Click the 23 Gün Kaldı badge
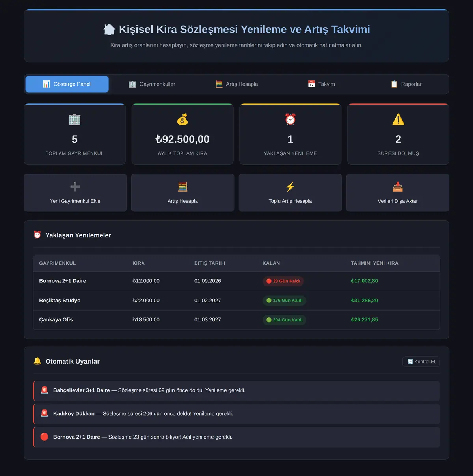 (x=283, y=281)
